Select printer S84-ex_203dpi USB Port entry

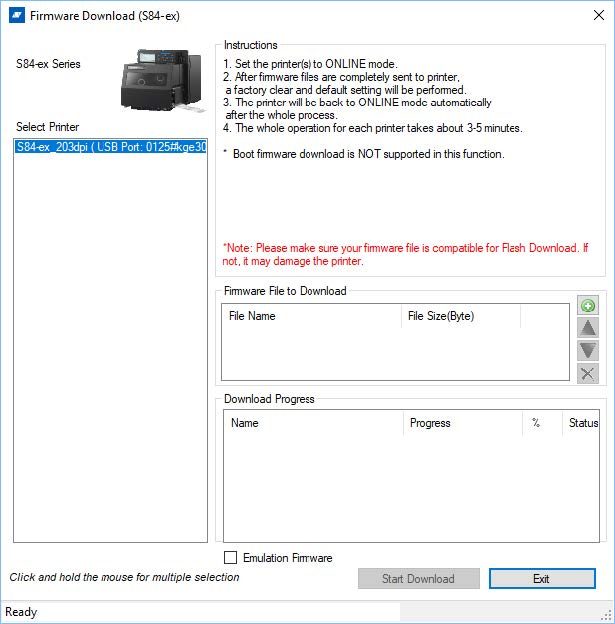click(111, 147)
